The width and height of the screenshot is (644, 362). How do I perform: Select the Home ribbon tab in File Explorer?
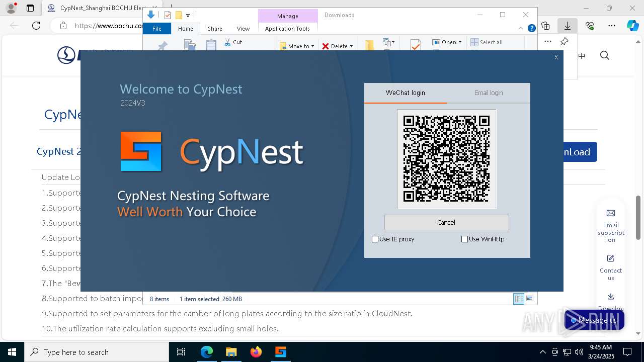point(185,29)
